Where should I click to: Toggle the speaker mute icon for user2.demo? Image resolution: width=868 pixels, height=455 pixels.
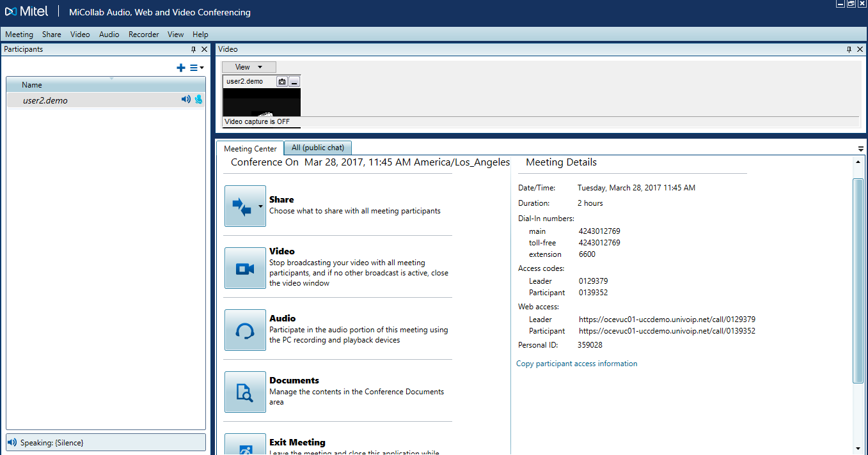pos(185,100)
